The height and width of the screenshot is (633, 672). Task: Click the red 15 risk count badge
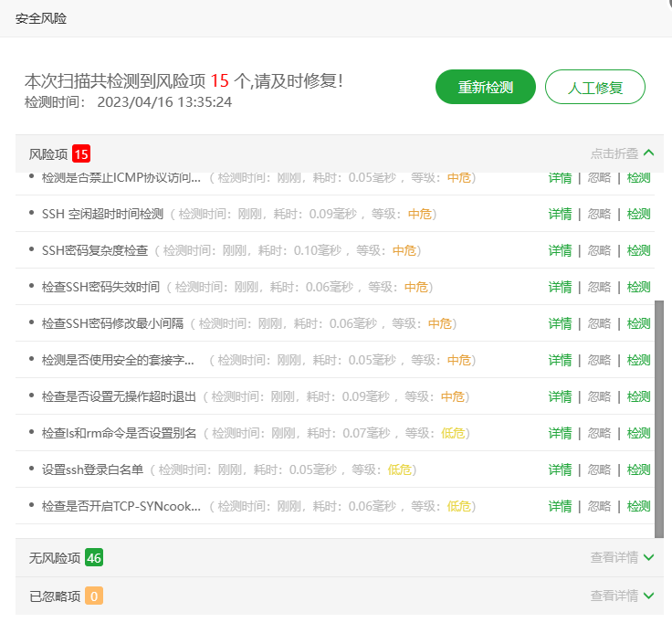[x=81, y=153]
